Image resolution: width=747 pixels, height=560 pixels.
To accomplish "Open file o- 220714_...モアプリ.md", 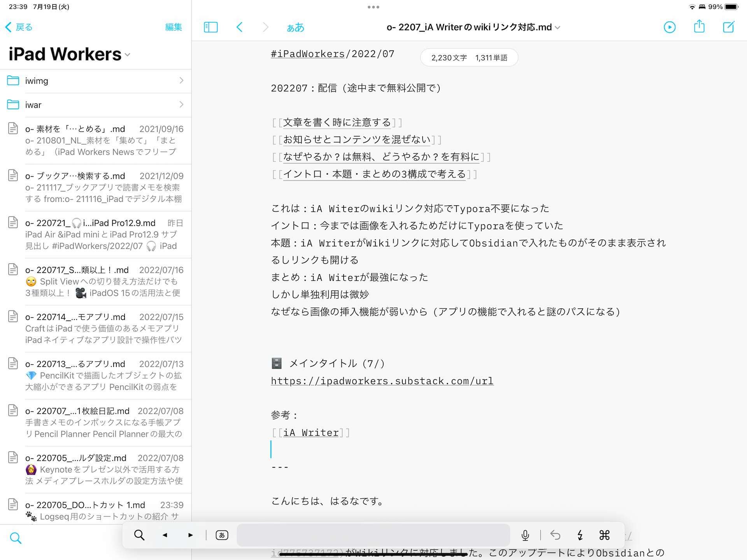I will 96,329.
